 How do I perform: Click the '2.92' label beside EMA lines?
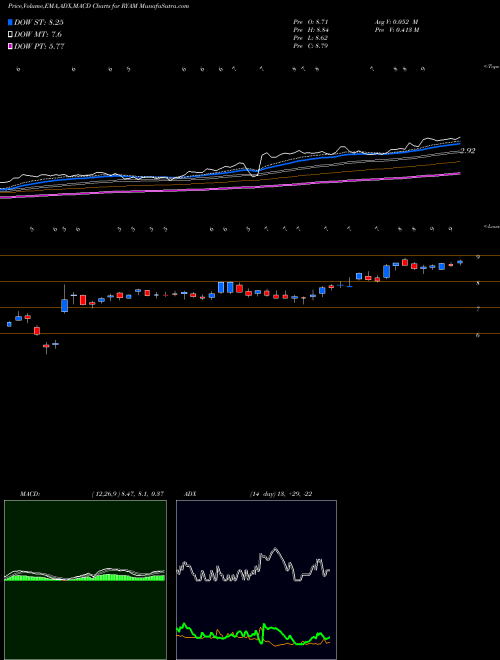point(468,151)
